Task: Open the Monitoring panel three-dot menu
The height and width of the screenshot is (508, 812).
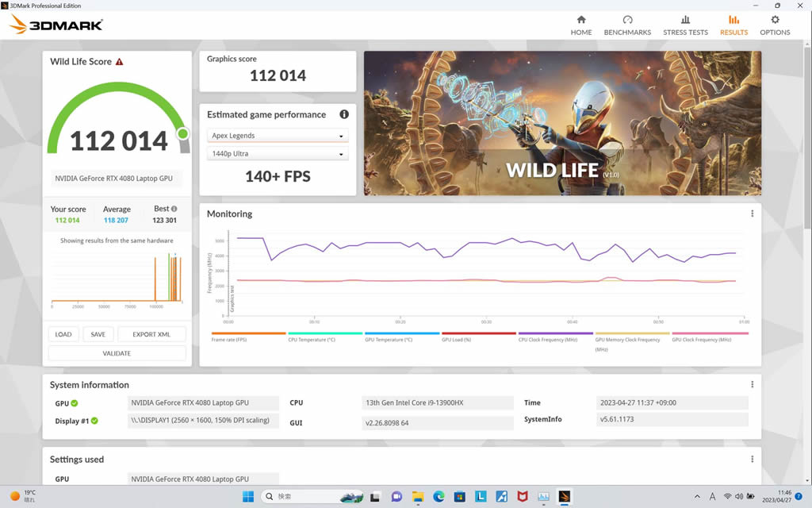Action: 752,214
